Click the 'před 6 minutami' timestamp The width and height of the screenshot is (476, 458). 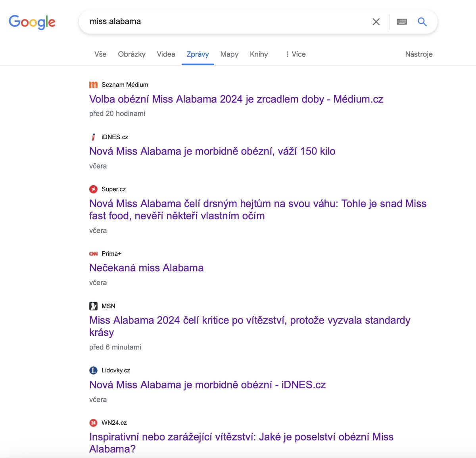[115, 347]
